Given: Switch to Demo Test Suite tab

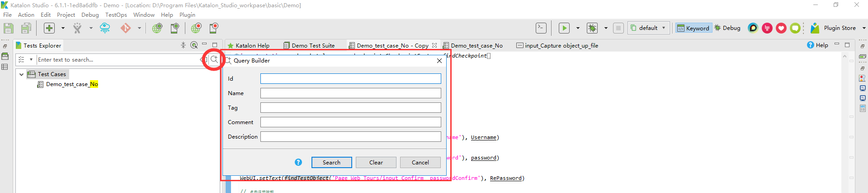Looking at the screenshot, I should [x=309, y=46].
